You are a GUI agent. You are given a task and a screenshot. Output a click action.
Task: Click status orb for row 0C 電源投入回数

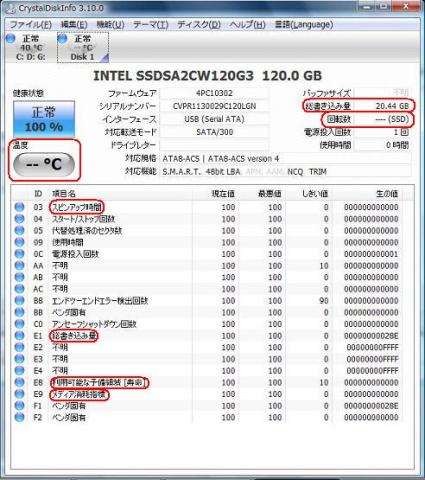pos(20,254)
